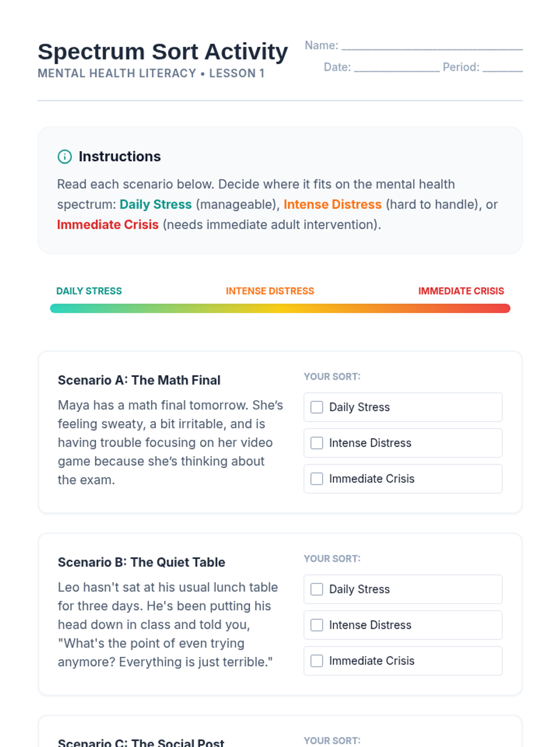Click the DAILY STRESS spectrum label
Viewport: 560px width, 747px height.
89,291
